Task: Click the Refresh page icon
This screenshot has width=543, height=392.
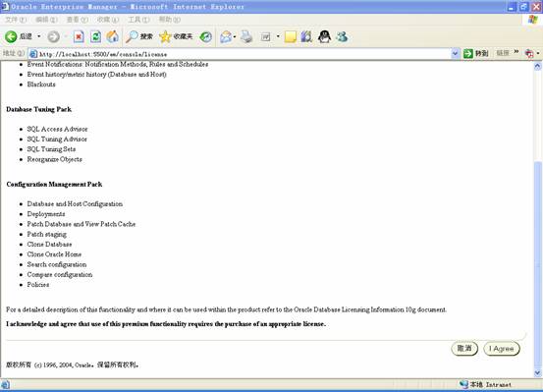Action: tap(95, 36)
